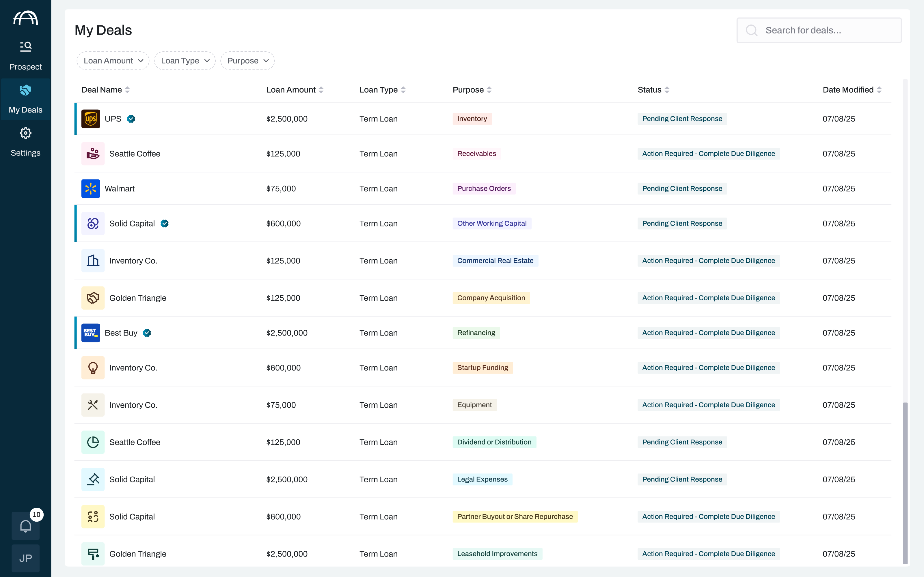924x577 pixels.
Task: Click the verified badge beside Solid Capital
Action: coord(165,224)
